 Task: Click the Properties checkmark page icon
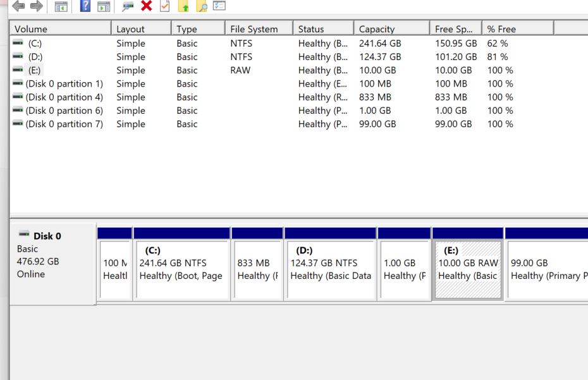(164, 6)
